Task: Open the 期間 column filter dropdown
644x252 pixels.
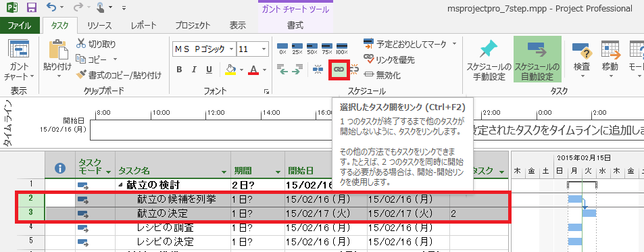Action: [x=278, y=172]
